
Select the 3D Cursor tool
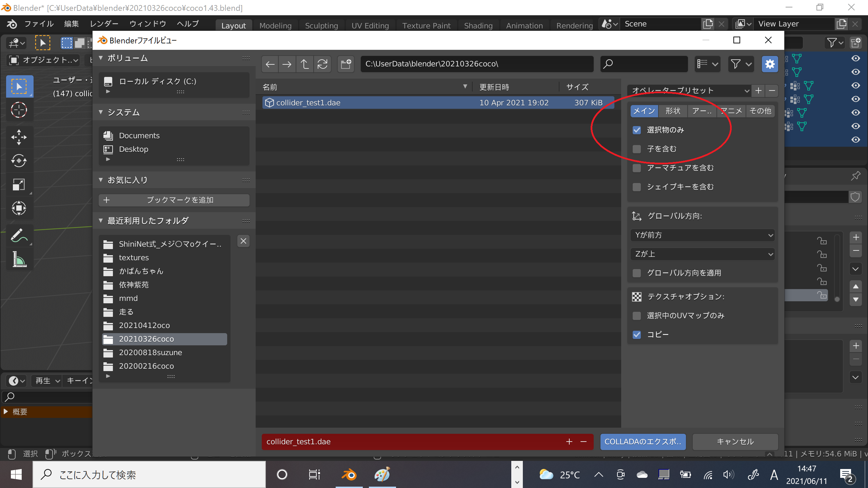pos(19,110)
